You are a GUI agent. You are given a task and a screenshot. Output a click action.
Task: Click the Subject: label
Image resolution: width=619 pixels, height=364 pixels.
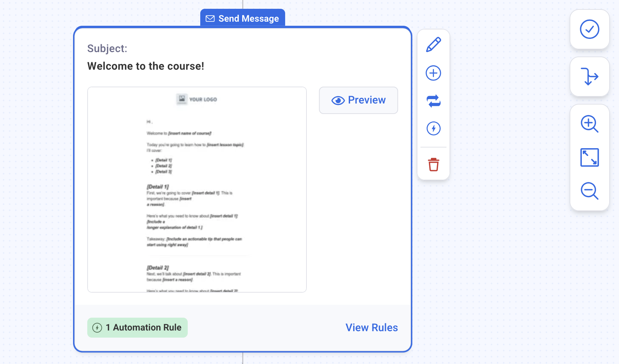click(x=107, y=48)
